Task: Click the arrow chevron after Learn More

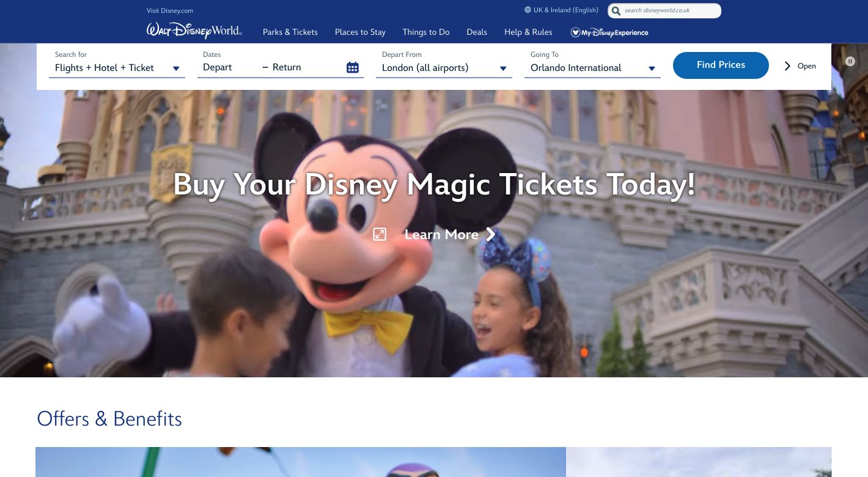Action: (x=490, y=234)
